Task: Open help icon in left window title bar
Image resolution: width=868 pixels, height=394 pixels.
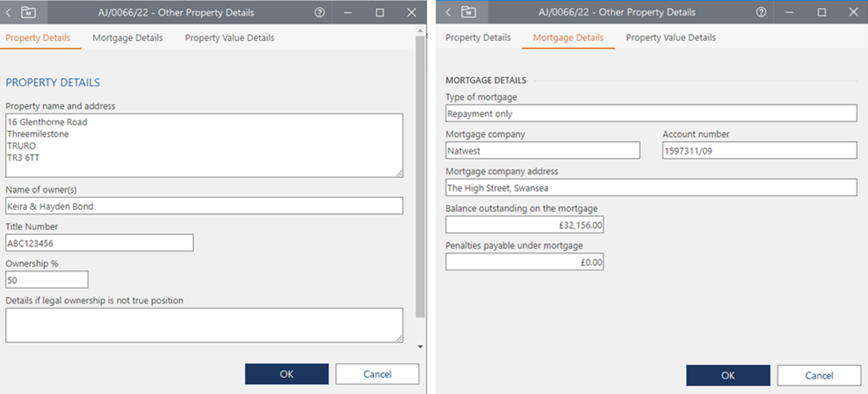Action: [x=320, y=12]
